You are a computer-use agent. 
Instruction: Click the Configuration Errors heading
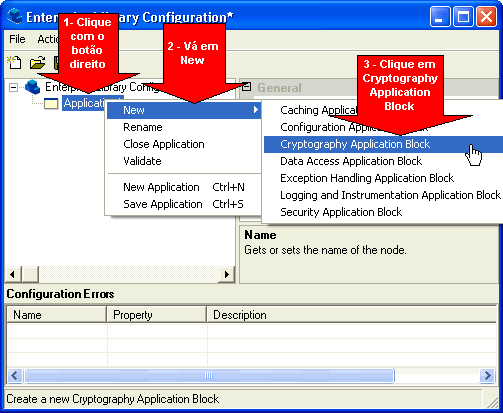pyautogui.click(x=60, y=294)
